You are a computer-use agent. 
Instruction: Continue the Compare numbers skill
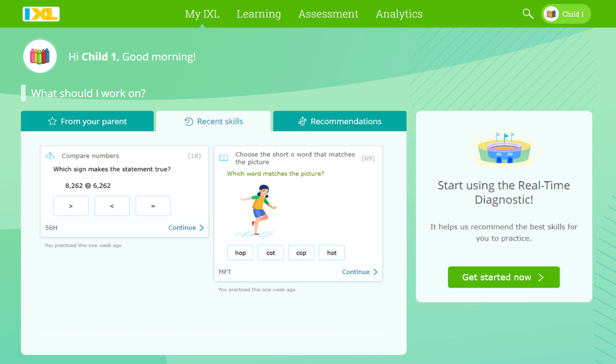[x=186, y=228]
